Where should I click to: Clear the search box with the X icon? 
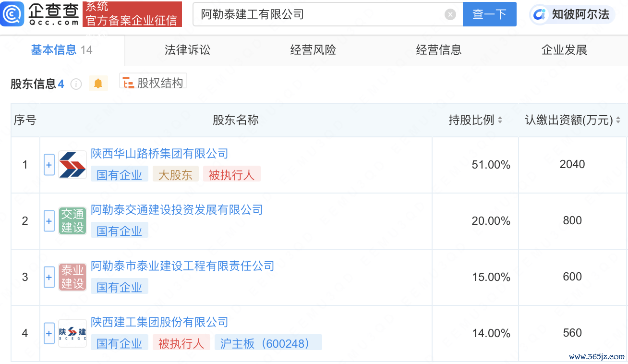(450, 14)
